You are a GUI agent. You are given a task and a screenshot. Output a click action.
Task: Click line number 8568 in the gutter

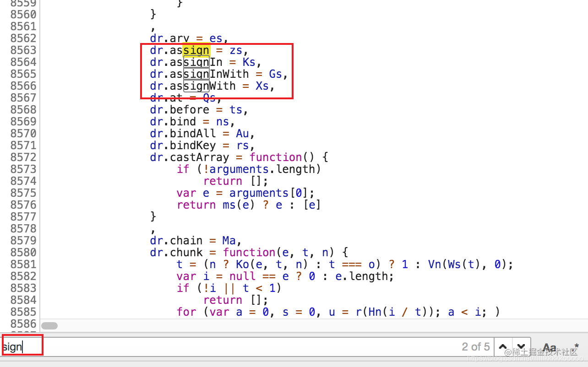(x=23, y=110)
